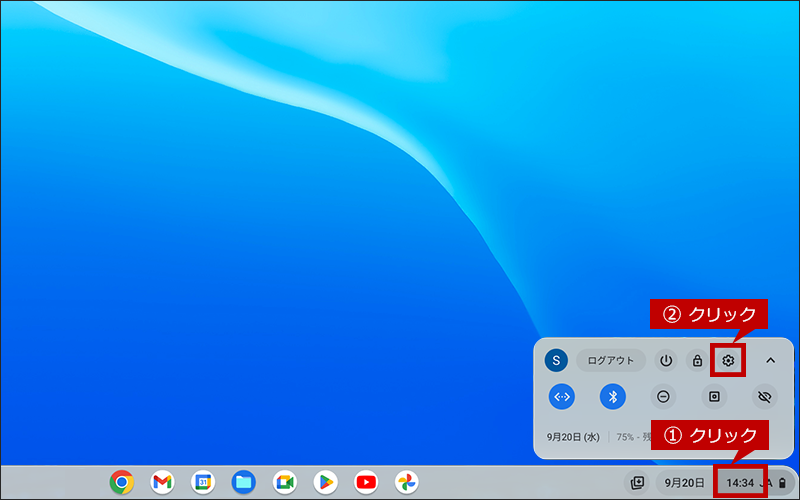Click the 14:34 clock in status tray
This screenshot has width=800, height=500.
740,483
